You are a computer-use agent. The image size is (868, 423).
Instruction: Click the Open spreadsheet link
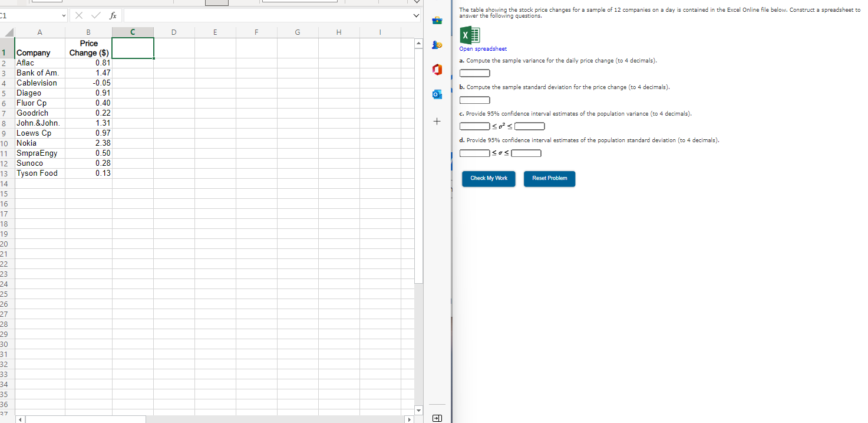pos(483,49)
